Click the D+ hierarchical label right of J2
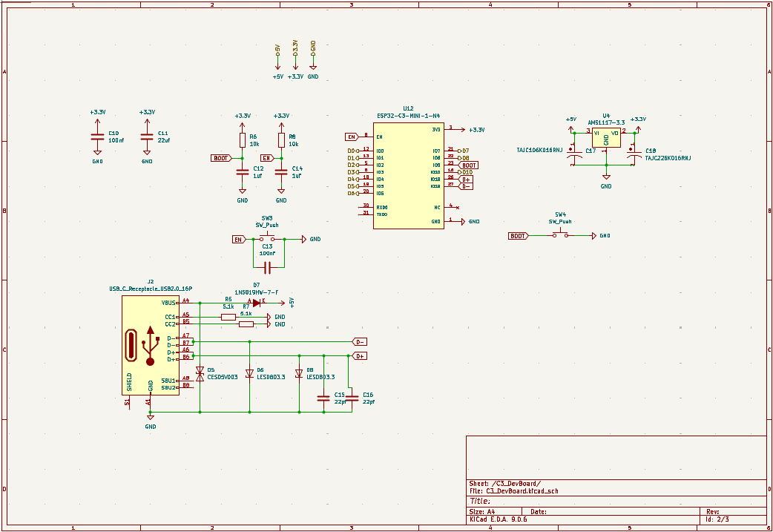This screenshot has width=773, height=532. (359, 355)
